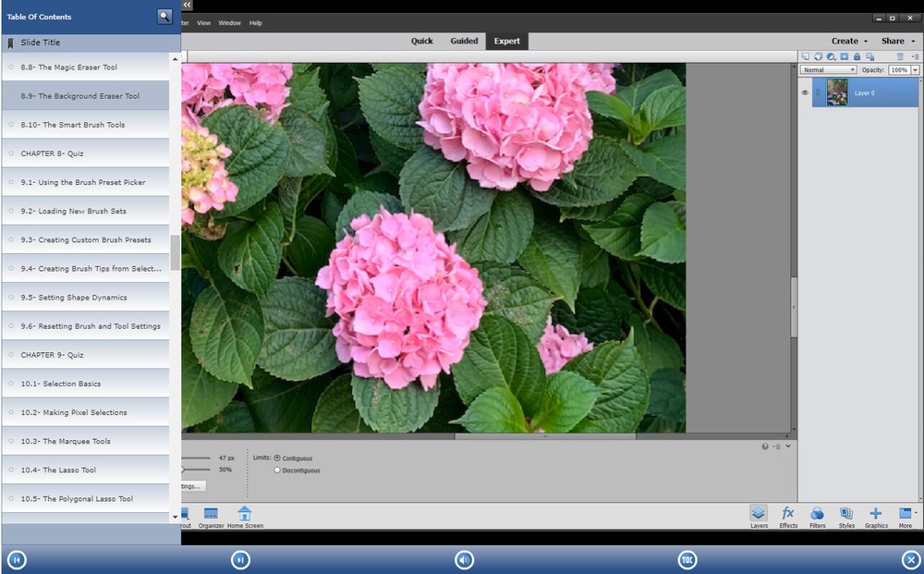Open the Filters panel
Image resolution: width=924 pixels, height=574 pixels.
(x=817, y=516)
